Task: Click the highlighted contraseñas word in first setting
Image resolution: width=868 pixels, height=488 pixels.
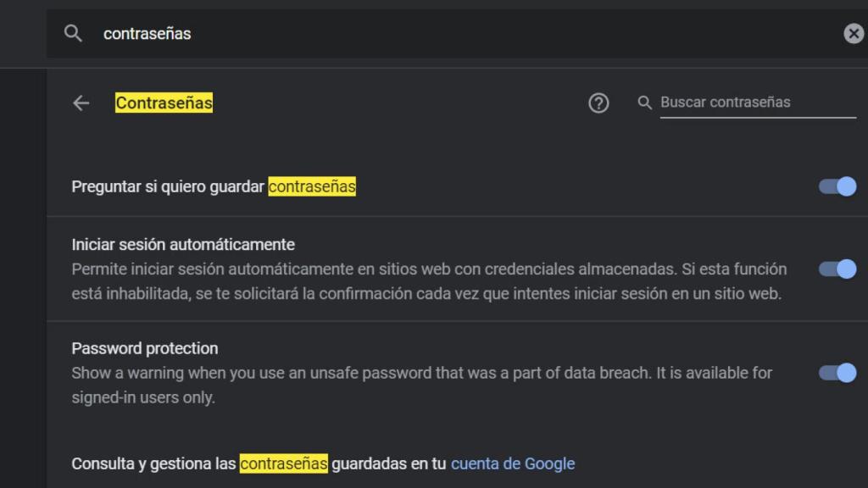Action: [311, 186]
